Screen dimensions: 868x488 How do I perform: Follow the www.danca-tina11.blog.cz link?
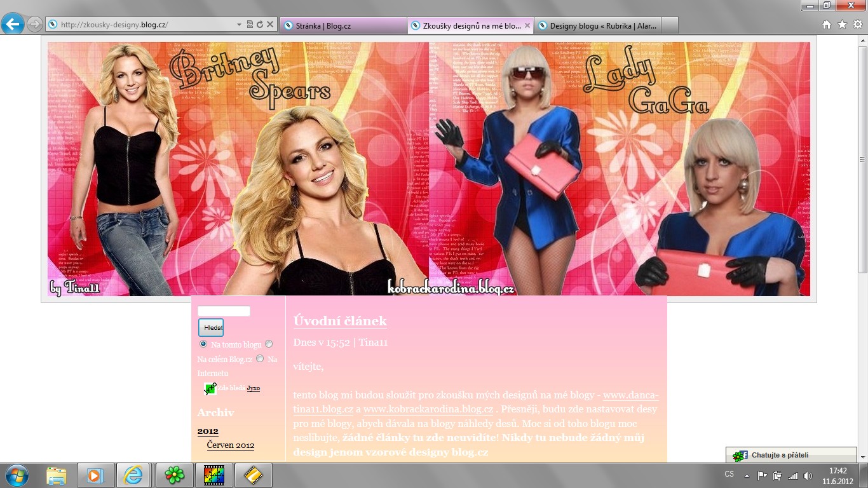[476, 402]
